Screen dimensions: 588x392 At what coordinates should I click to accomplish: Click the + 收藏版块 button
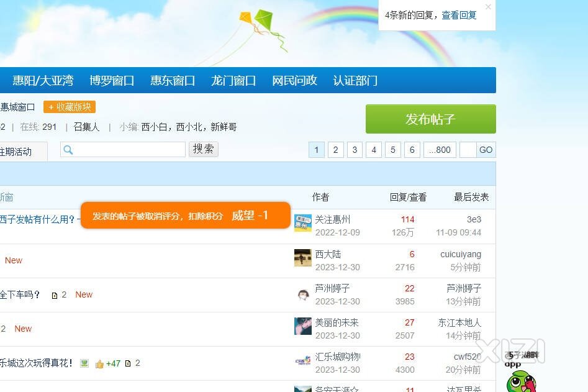(70, 107)
